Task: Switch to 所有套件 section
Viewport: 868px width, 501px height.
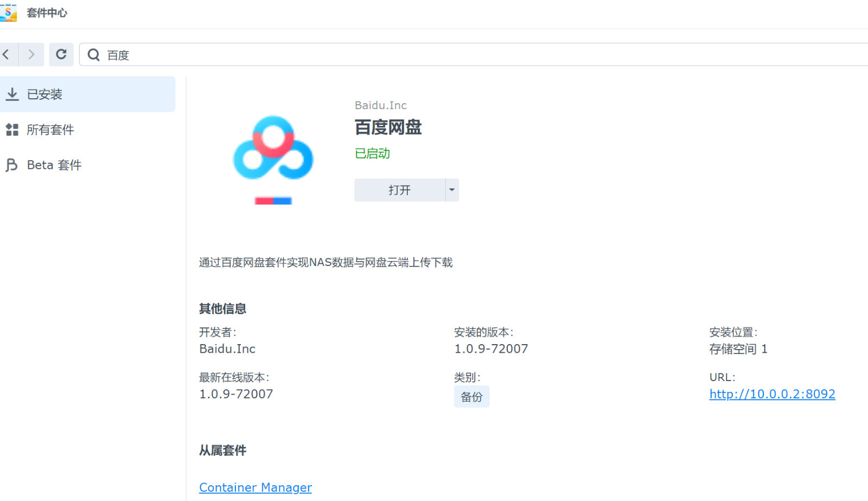Action: pyautogui.click(x=50, y=130)
